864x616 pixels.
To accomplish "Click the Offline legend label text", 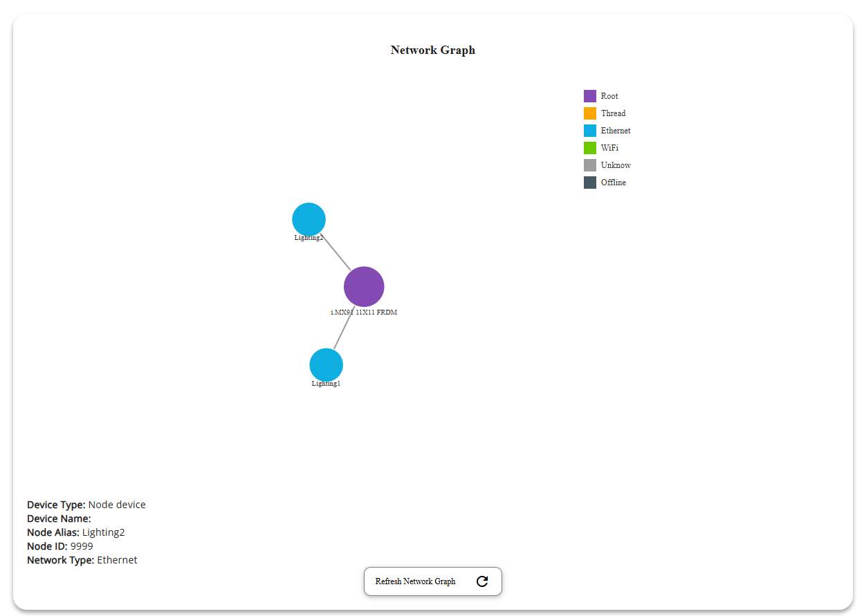I will (x=613, y=183).
